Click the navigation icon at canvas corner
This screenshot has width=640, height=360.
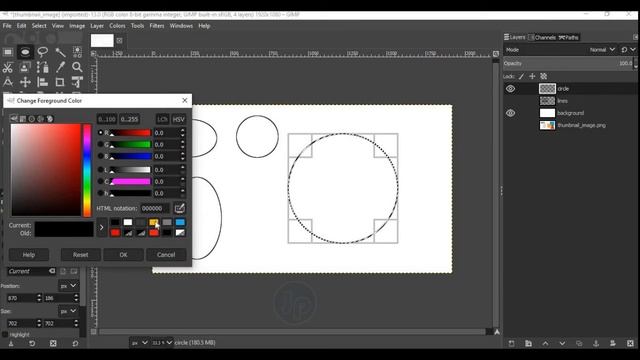point(497,332)
